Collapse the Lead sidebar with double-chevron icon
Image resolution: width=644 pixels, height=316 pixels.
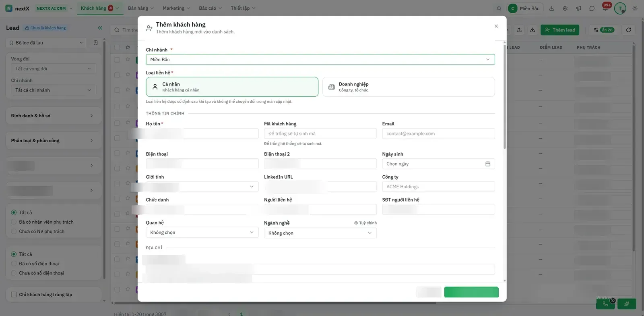[100, 28]
